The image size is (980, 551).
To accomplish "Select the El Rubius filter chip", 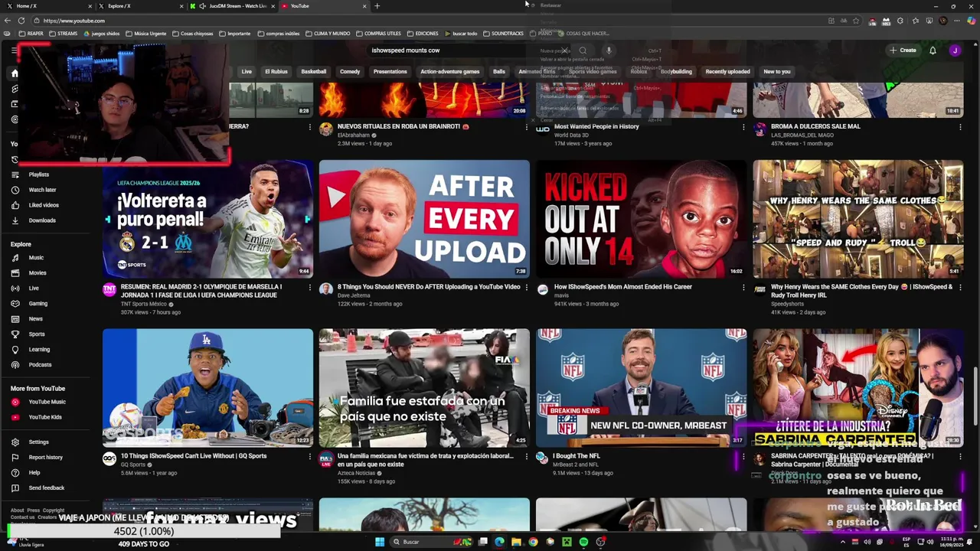I will point(276,72).
